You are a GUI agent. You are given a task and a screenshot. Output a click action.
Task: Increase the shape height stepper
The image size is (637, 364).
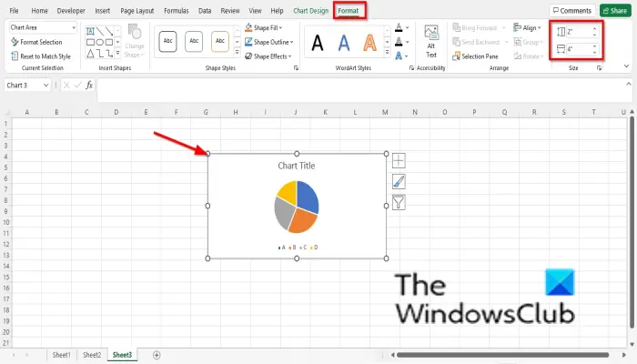[595, 29]
